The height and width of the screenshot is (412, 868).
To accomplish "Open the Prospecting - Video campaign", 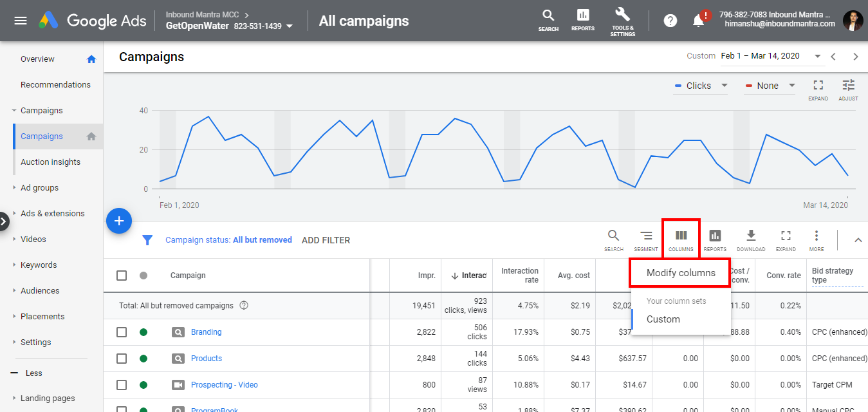I will tap(225, 385).
